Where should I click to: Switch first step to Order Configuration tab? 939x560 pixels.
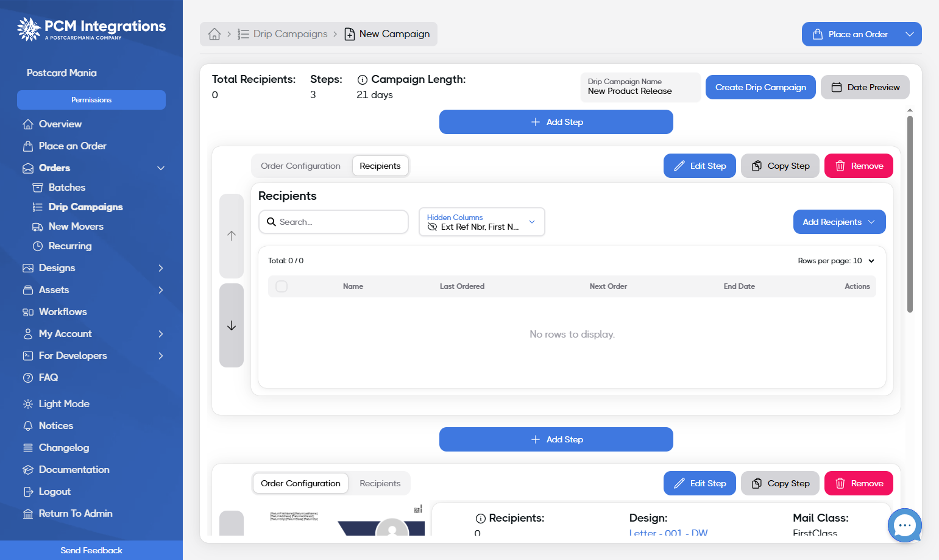[300, 166]
